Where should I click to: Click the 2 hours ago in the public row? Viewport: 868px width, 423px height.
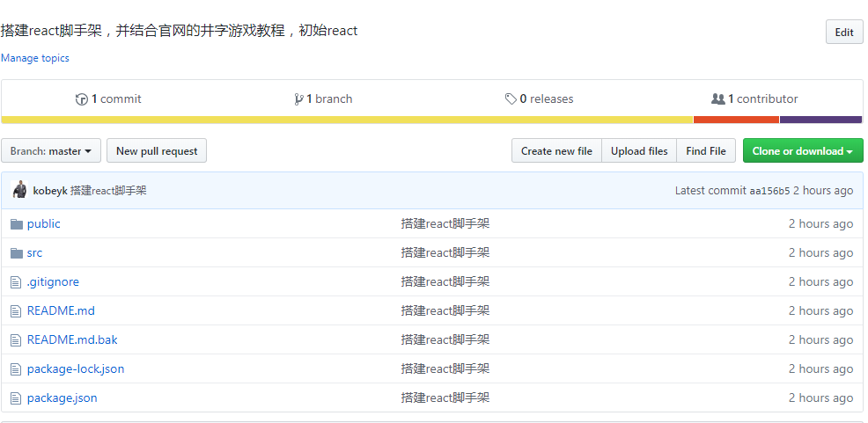(x=821, y=223)
